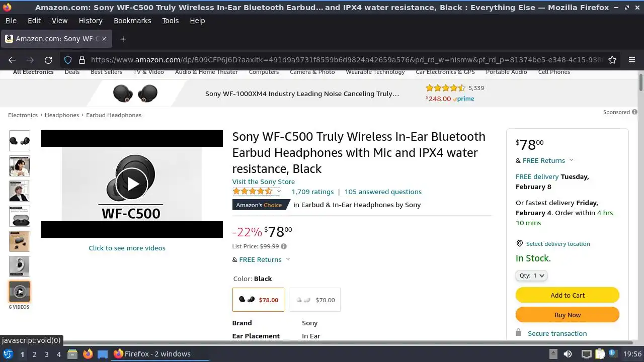
Task: Select the Black color option
Action: pyautogui.click(x=258, y=300)
